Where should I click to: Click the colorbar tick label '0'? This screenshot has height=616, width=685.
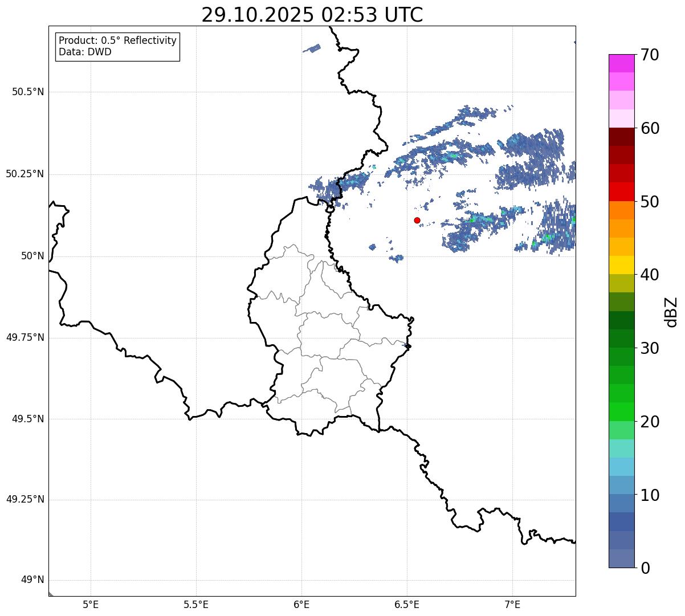click(x=644, y=568)
